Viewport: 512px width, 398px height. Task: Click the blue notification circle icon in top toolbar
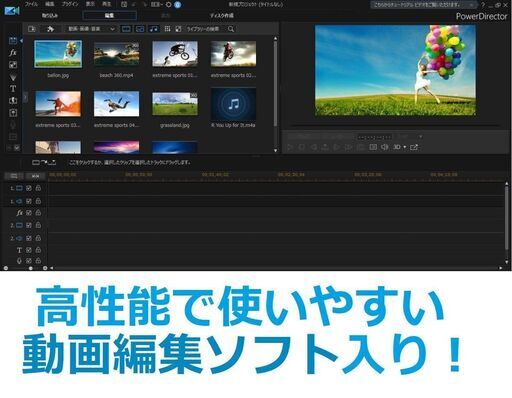[178, 5]
